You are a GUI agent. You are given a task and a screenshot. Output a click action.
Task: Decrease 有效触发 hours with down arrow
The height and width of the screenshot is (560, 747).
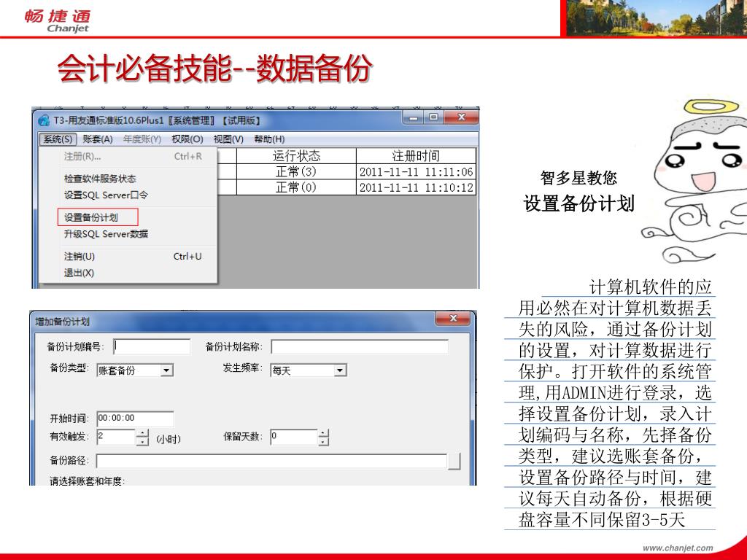click(x=142, y=441)
